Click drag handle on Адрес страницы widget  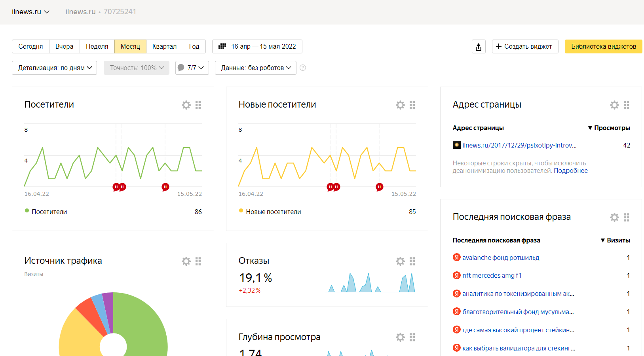coord(627,105)
